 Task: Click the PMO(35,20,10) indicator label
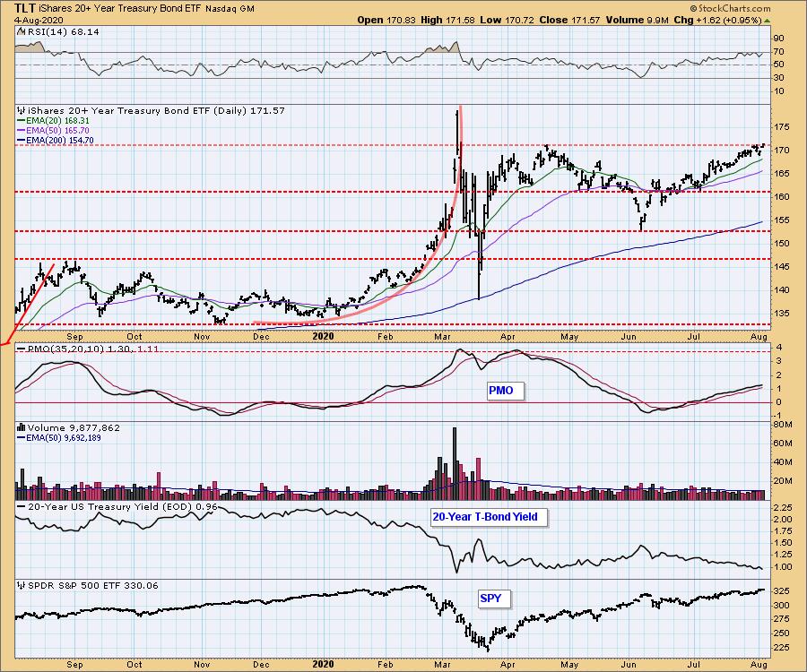coord(92,349)
